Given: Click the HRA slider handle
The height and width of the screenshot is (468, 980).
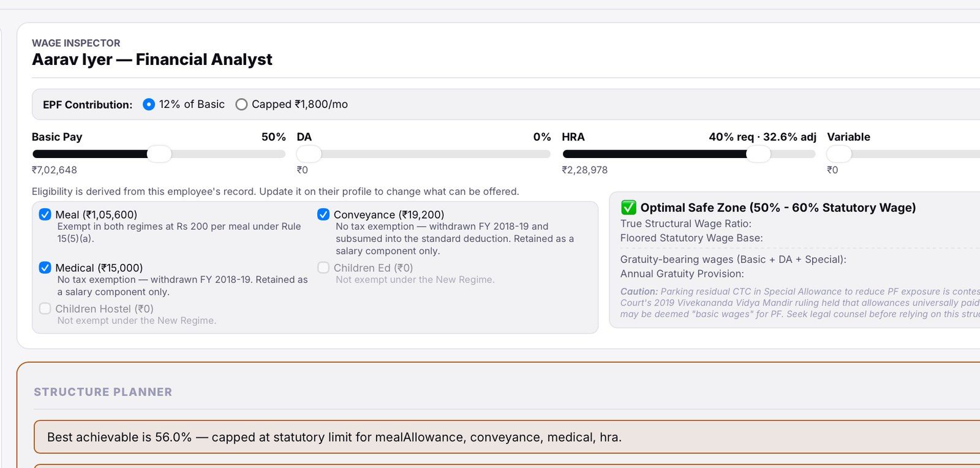Looking at the screenshot, I should pos(758,154).
